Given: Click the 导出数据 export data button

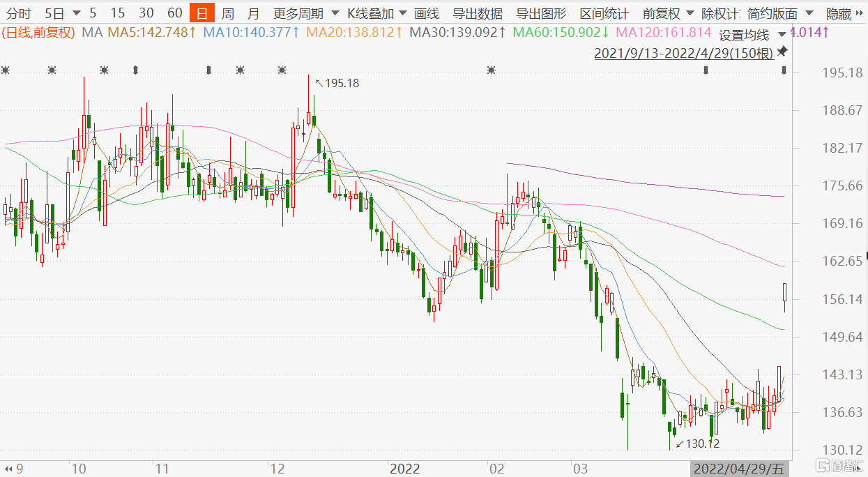Looking at the screenshot, I should [x=478, y=13].
